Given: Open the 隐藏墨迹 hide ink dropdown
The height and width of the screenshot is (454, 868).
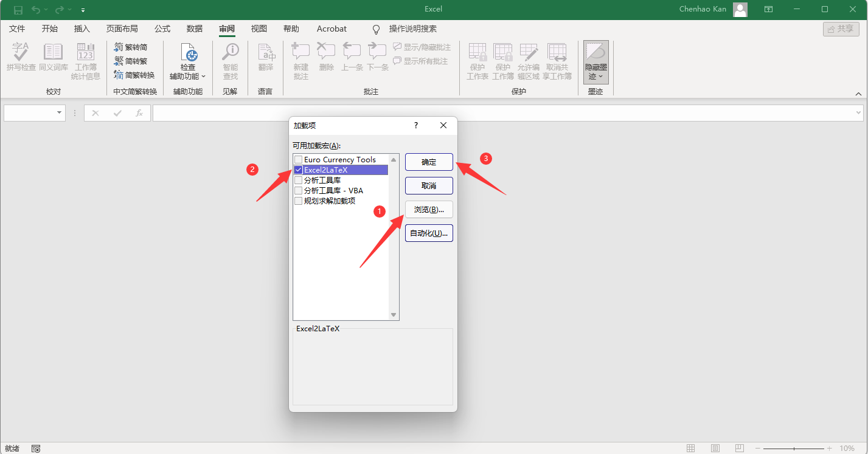Looking at the screenshot, I should (x=596, y=61).
